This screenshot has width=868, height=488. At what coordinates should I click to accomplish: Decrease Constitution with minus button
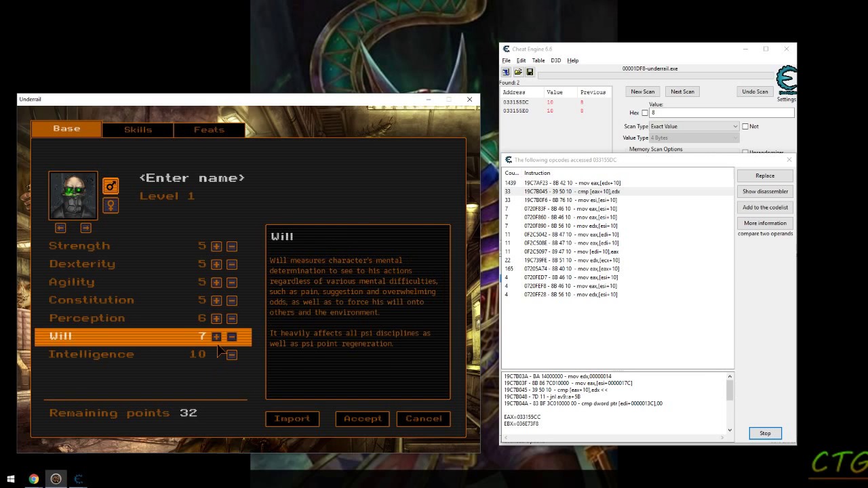[x=232, y=300]
